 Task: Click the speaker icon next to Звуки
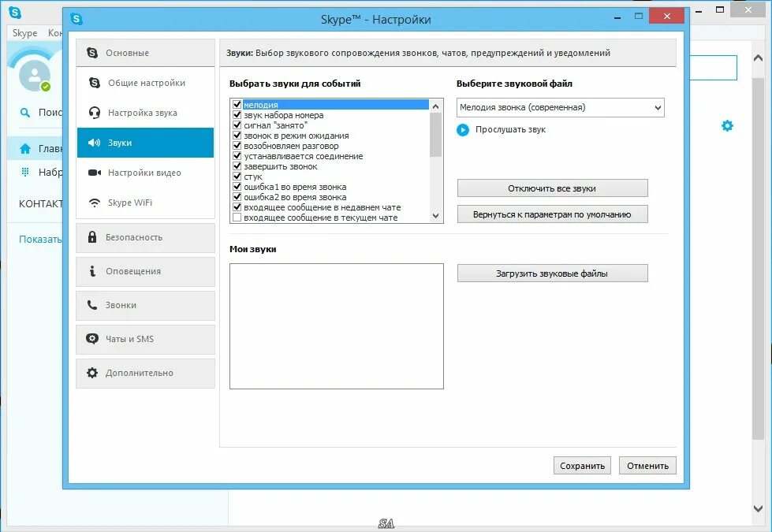tap(94, 143)
